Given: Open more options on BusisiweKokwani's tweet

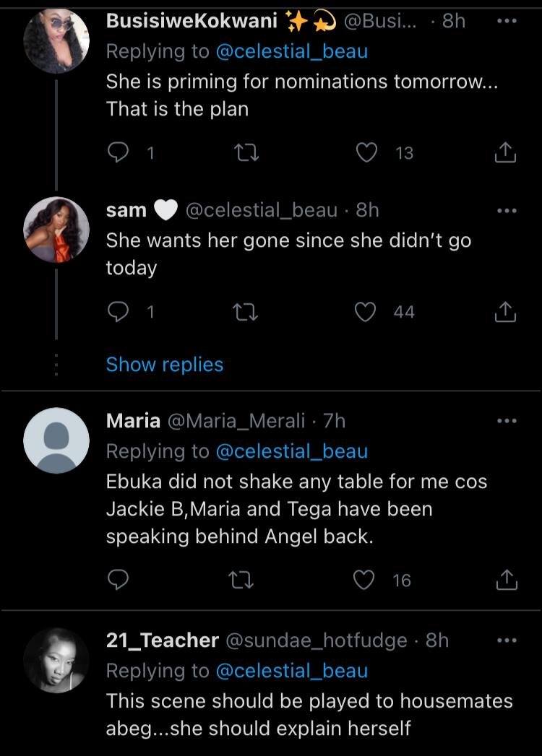Looking at the screenshot, I should tap(507, 21).
